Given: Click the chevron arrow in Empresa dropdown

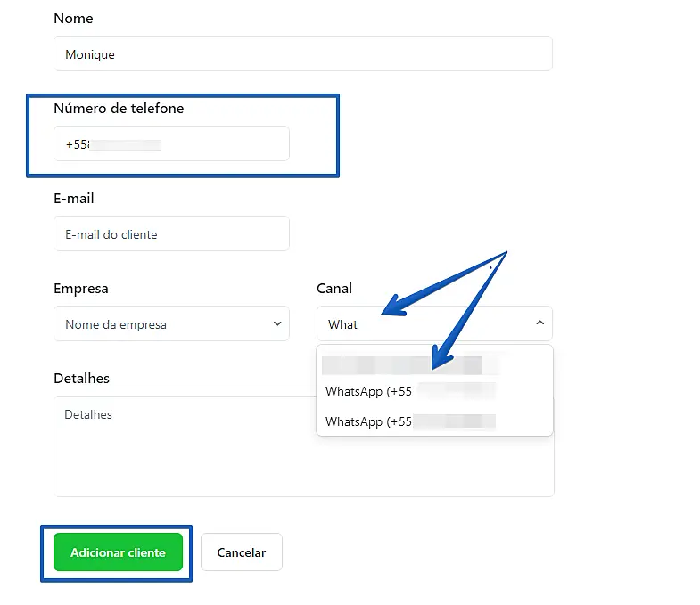Looking at the screenshot, I should [x=276, y=324].
